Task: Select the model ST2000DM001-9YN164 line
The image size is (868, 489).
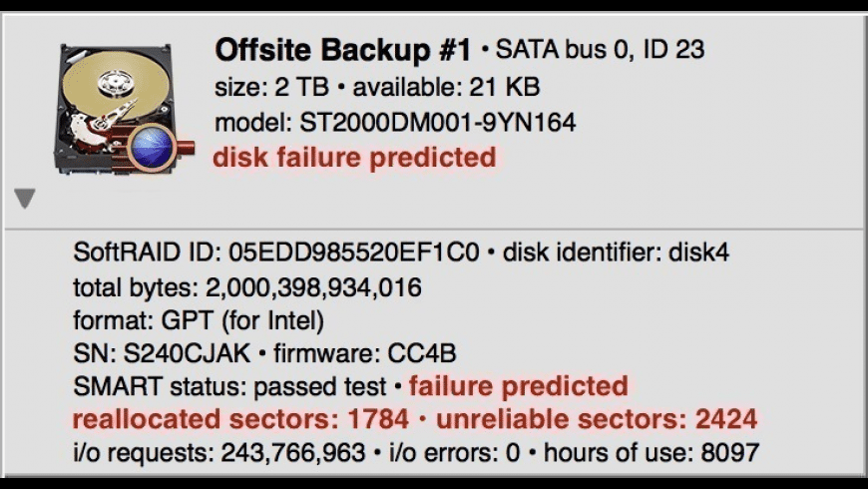Action: [x=395, y=124]
